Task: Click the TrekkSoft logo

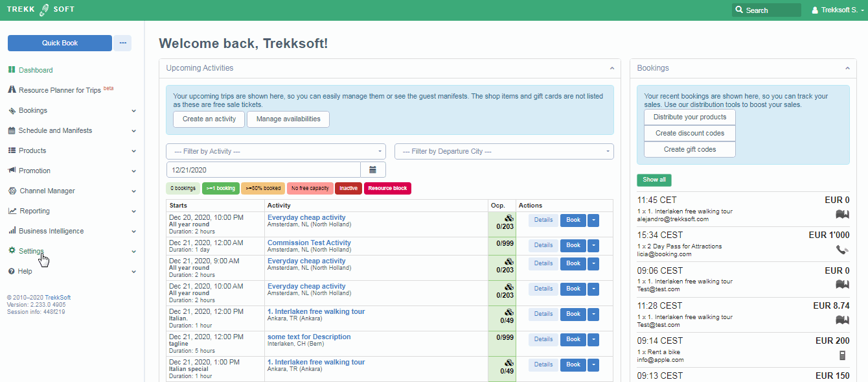Action: coord(40,10)
